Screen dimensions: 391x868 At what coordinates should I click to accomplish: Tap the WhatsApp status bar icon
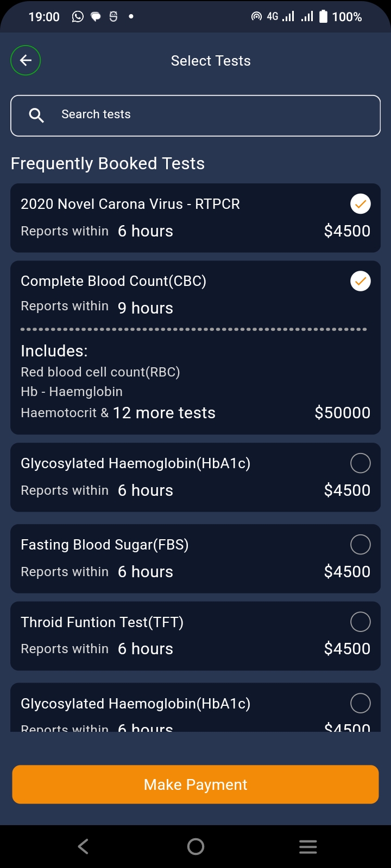[x=78, y=17]
